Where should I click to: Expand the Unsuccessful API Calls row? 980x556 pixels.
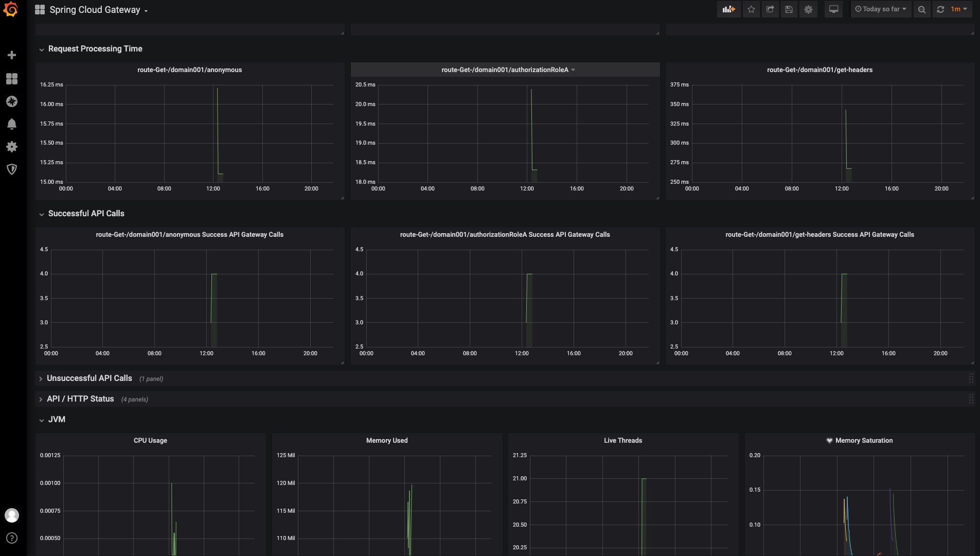pos(89,378)
